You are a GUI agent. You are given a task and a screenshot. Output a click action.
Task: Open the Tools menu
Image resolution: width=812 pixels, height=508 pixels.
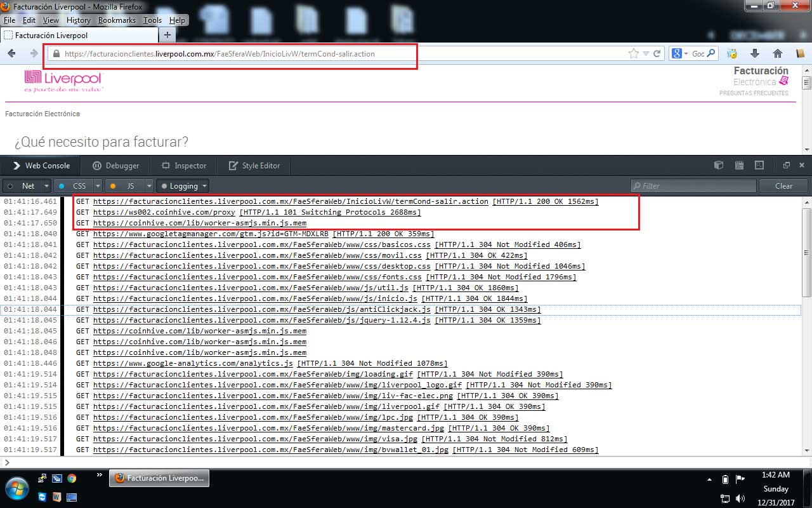tap(152, 20)
